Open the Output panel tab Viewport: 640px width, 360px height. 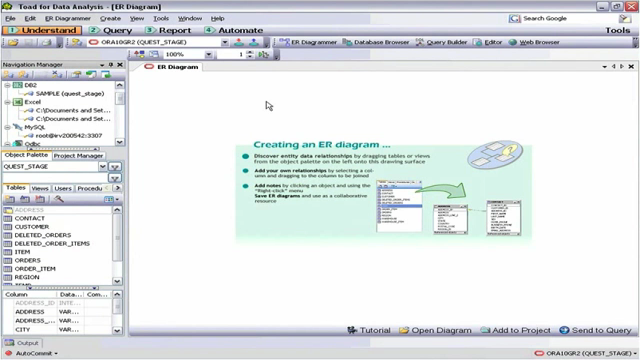(22, 343)
